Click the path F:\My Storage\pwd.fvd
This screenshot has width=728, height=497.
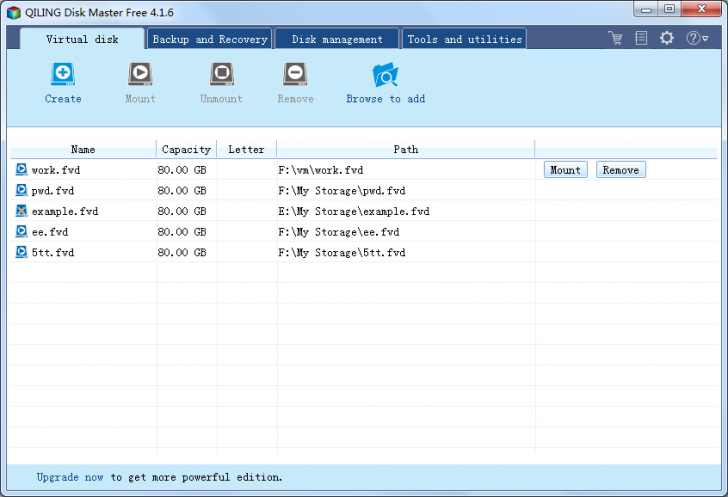coord(341,190)
